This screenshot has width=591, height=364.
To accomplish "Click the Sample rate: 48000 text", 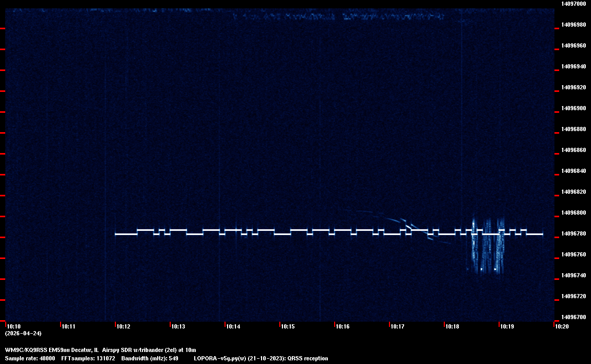I will pos(30,358).
